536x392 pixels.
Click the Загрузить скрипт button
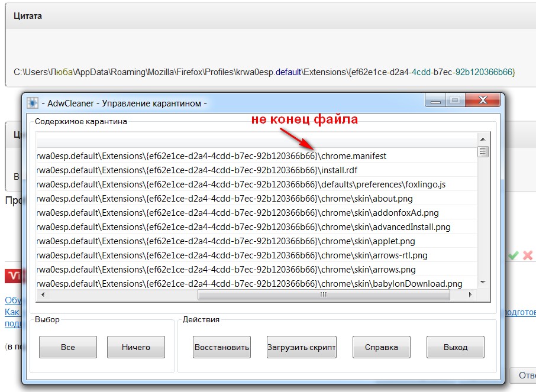302,347
